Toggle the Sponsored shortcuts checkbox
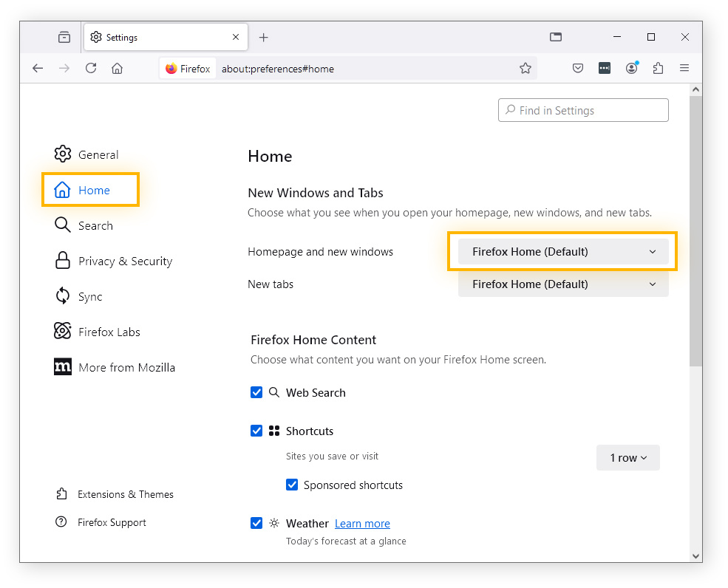Viewport: 728px width, 588px height. tap(292, 485)
